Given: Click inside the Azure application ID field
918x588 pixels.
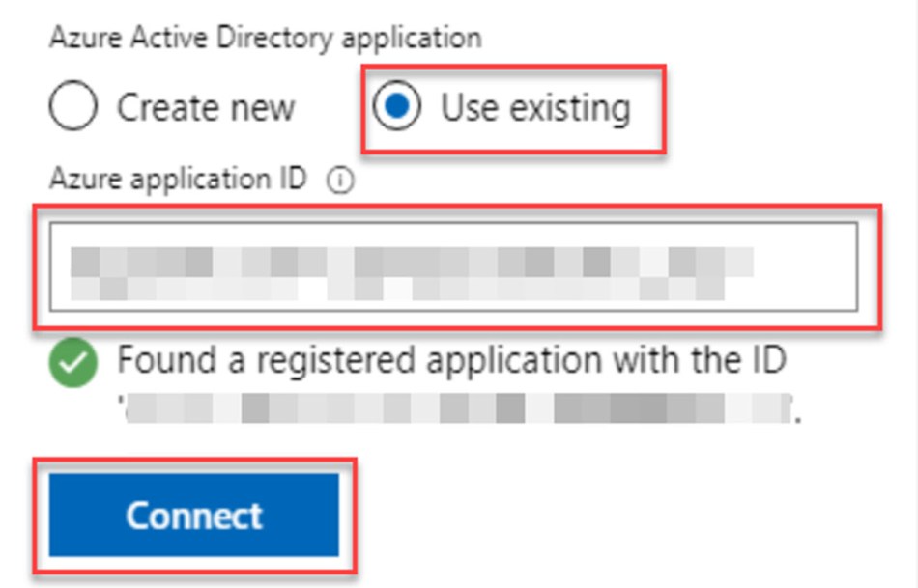Looking at the screenshot, I should tap(454, 265).
